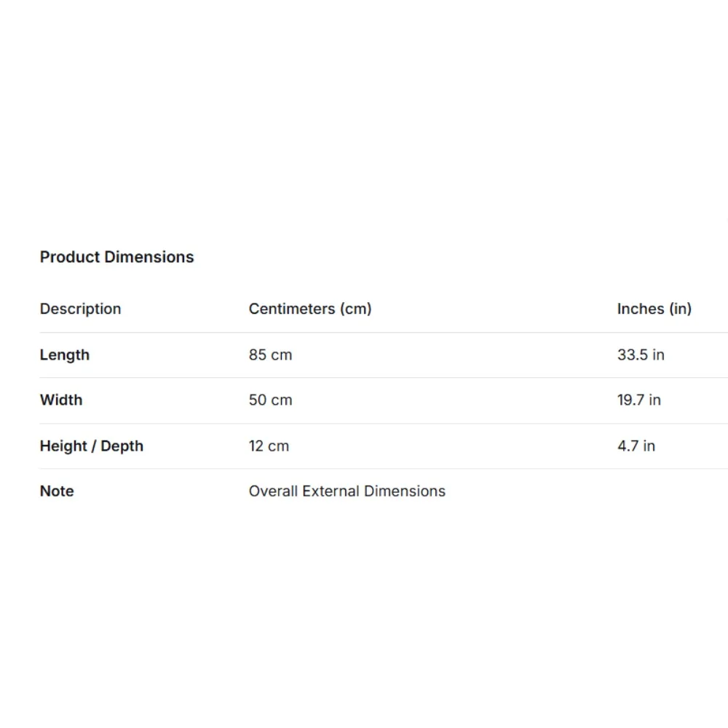Click the 4.7 in height value
Viewport: 728px width, 728px height.
tap(636, 446)
